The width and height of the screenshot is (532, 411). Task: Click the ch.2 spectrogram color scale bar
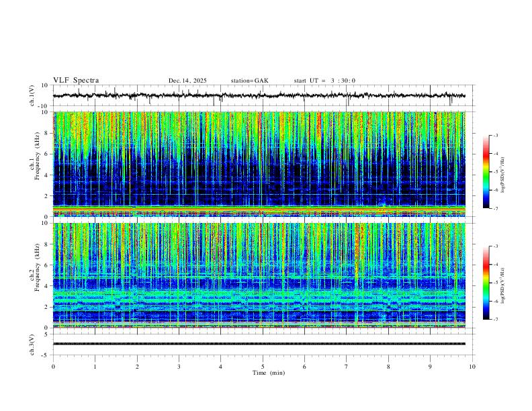tap(486, 283)
